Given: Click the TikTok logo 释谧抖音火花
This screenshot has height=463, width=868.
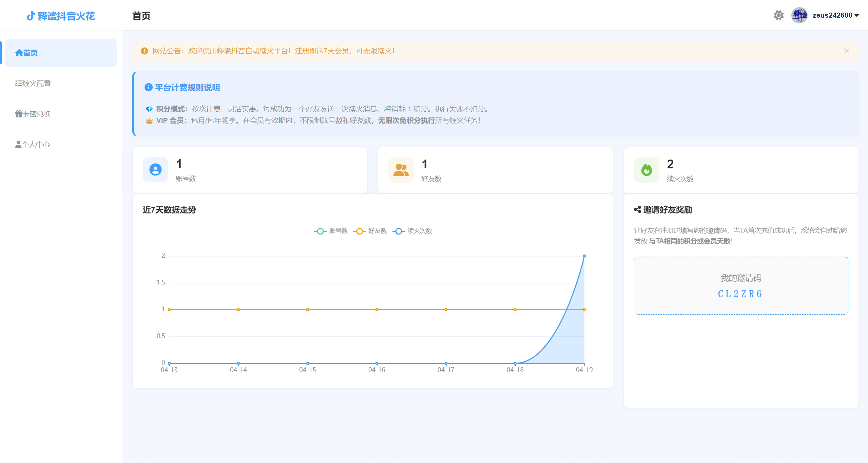Looking at the screenshot, I should point(61,16).
